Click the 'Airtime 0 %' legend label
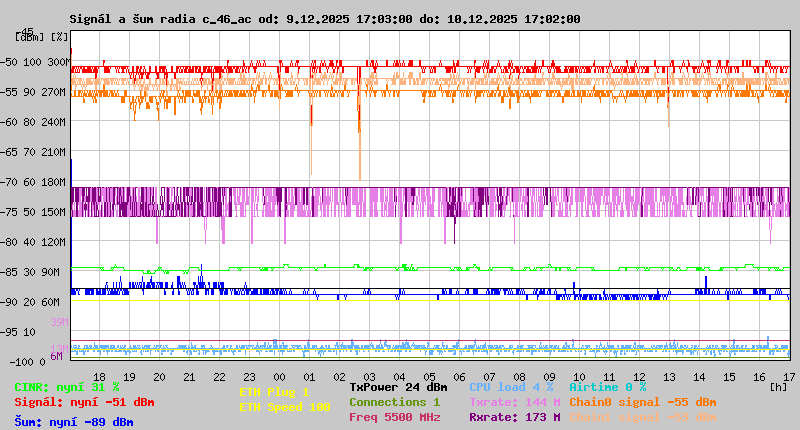The width and height of the screenshot is (800, 430). pyautogui.click(x=608, y=387)
